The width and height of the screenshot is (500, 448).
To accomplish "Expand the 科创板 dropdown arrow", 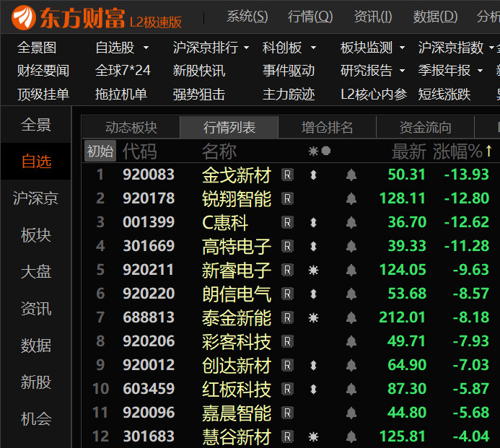I will coord(313,48).
